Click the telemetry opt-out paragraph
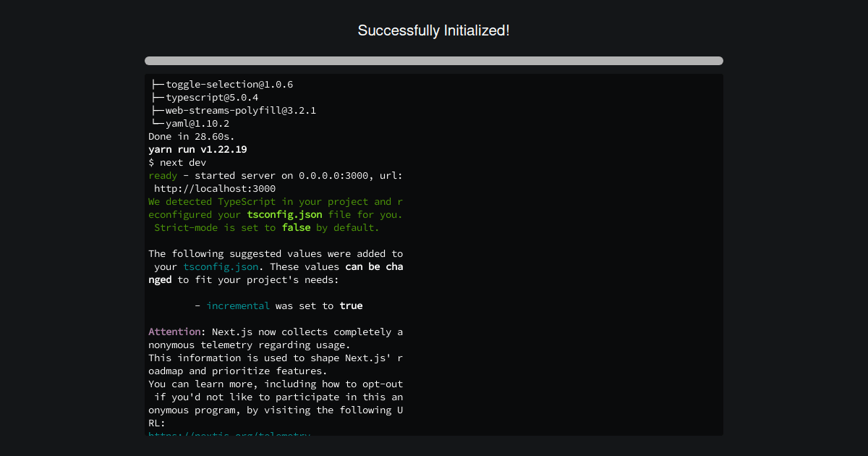The image size is (868, 456). (x=275, y=397)
